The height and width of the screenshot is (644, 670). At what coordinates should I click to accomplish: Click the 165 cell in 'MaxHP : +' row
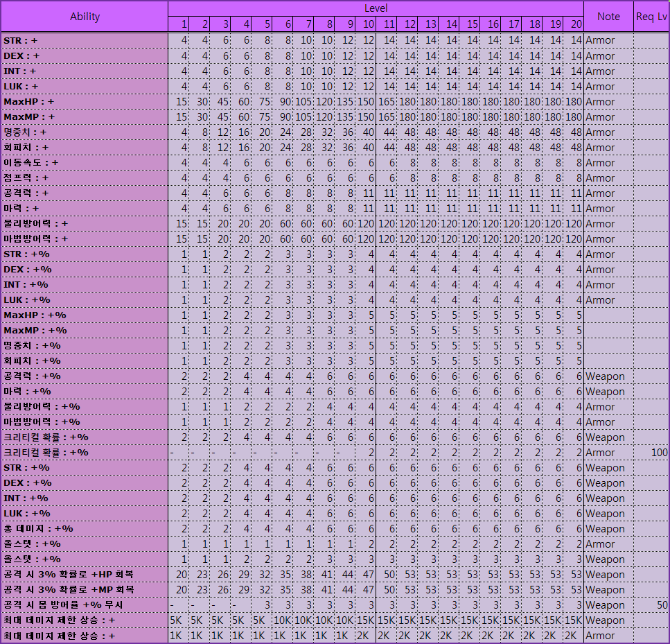click(387, 102)
